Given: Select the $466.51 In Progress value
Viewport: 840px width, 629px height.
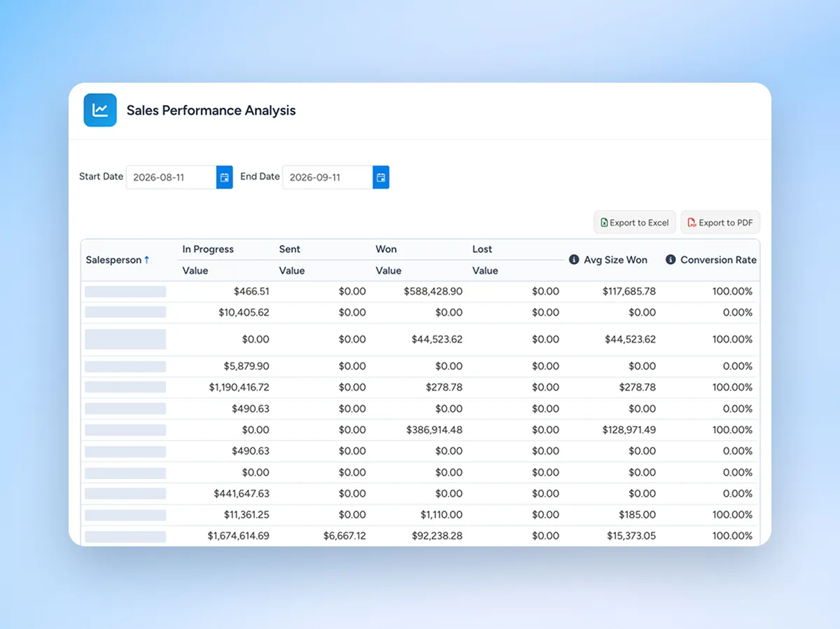Looking at the screenshot, I should point(252,291).
